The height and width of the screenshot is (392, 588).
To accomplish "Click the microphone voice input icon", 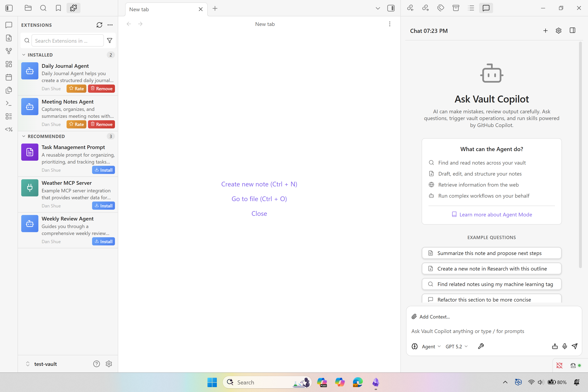I will (565, 346).
